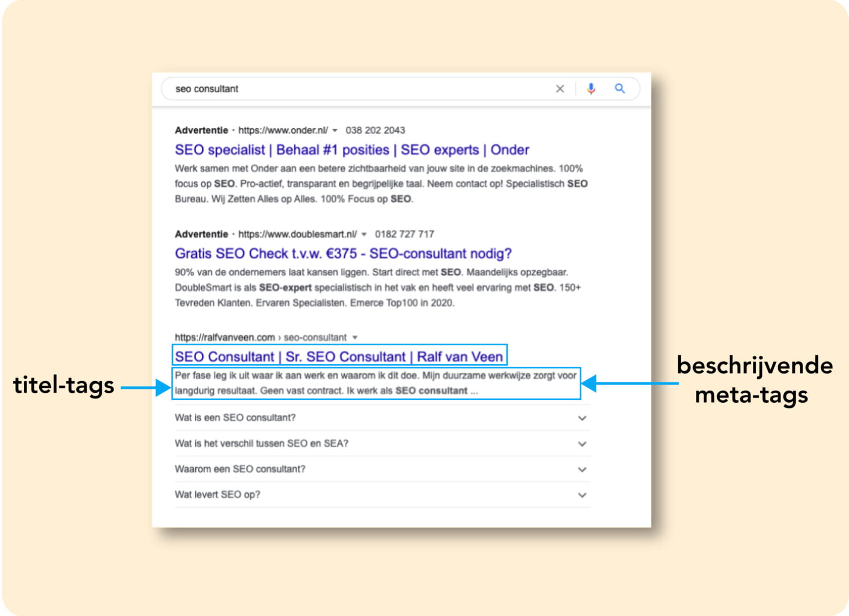Click the https://www.onder.nl/ URL
This screenshot has height=616, width=849.
point(283,130)
